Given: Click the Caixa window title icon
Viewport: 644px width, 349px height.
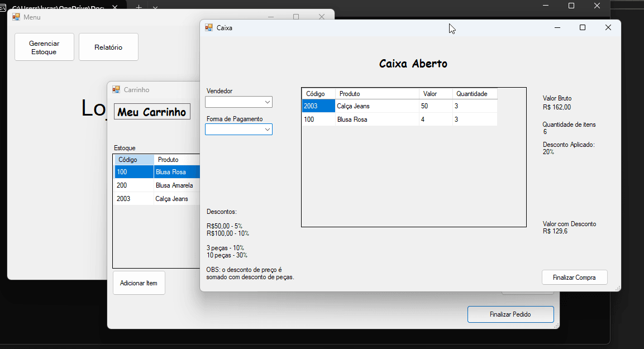Looking at the screenshot, I should click(x=209, y=27).
